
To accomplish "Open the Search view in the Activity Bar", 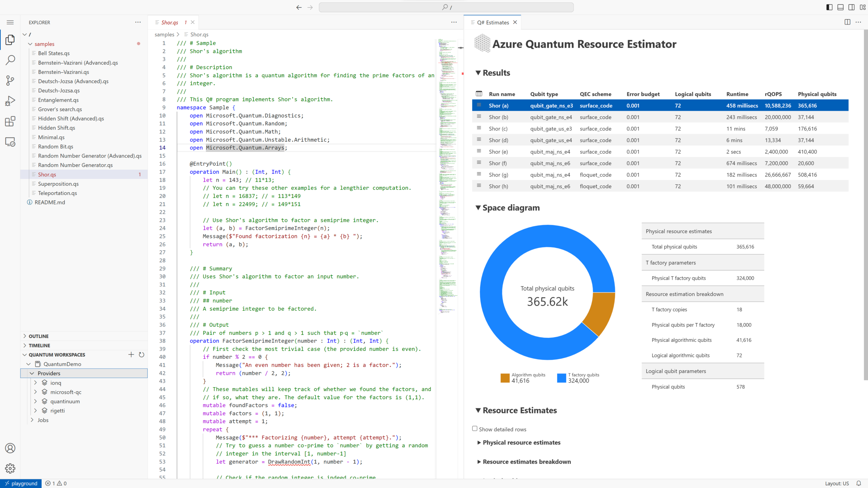I will (10, 60).
